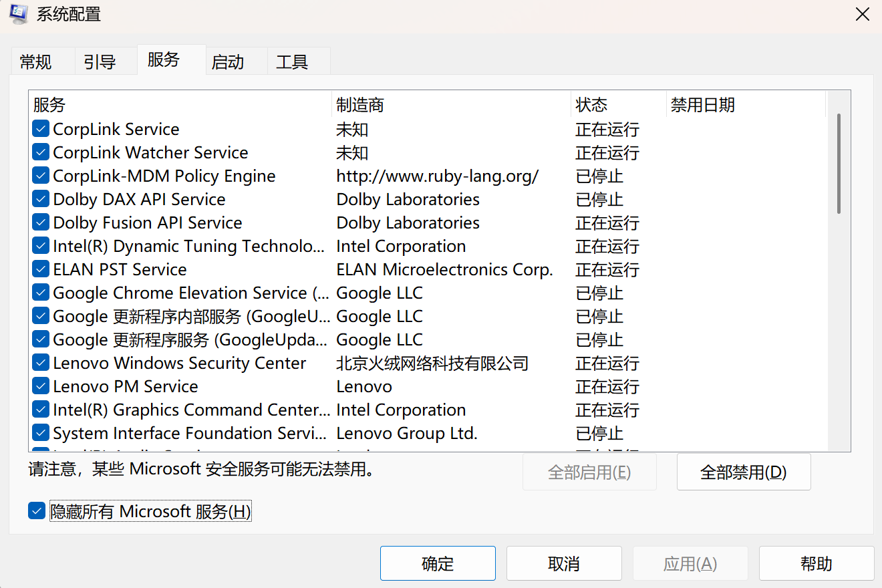Viewport: 882px width, 588px height.
Task: Switch to the 常规 tab
Action: tap(35, 62)
